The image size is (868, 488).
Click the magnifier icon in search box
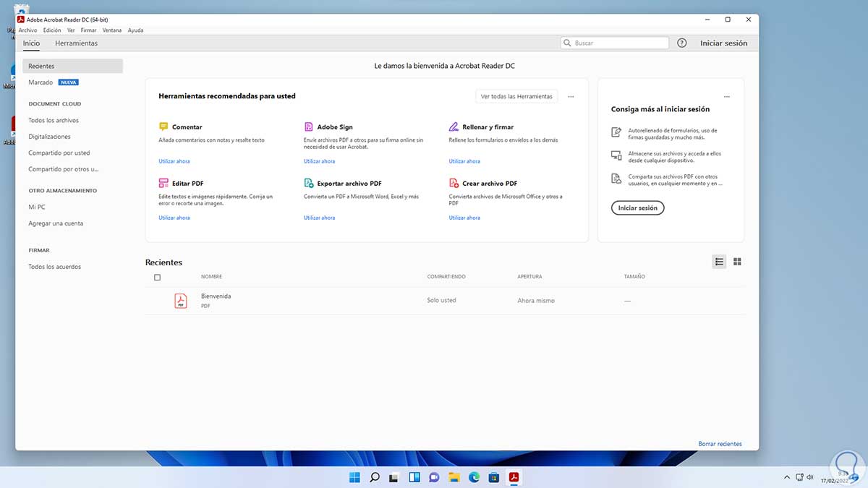pyautogui.click(x=568, y=43)
